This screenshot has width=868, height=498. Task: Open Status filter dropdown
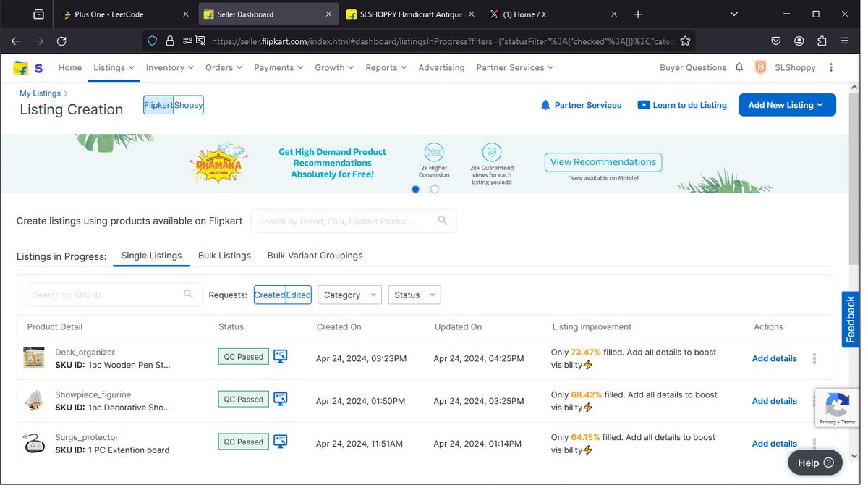414,295
